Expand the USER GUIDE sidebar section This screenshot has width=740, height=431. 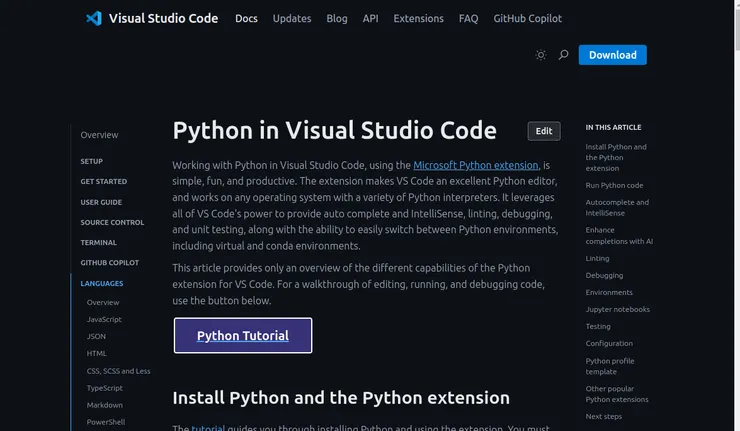tap(101, 202)
